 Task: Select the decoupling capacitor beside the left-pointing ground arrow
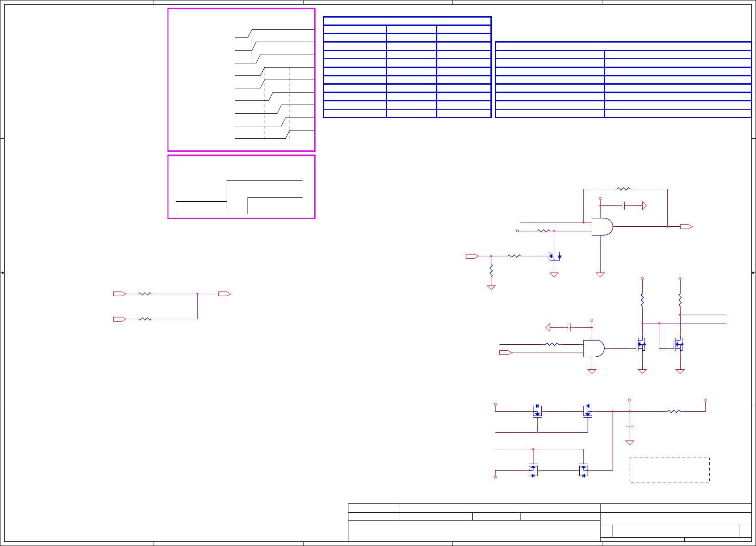coord(570,328)
